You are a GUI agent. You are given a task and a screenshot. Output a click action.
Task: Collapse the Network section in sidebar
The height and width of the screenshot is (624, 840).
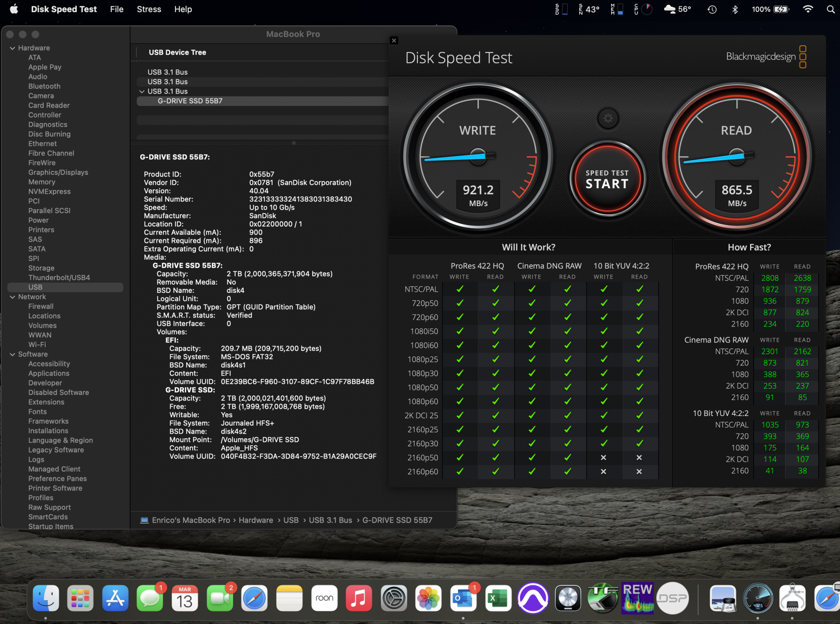13,297
